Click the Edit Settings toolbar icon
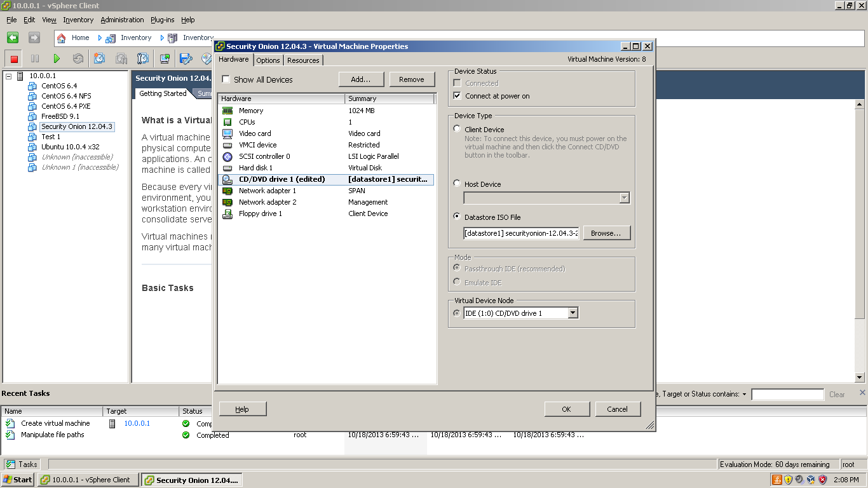Viewport: 868px width, 488px height. point(185,58)
